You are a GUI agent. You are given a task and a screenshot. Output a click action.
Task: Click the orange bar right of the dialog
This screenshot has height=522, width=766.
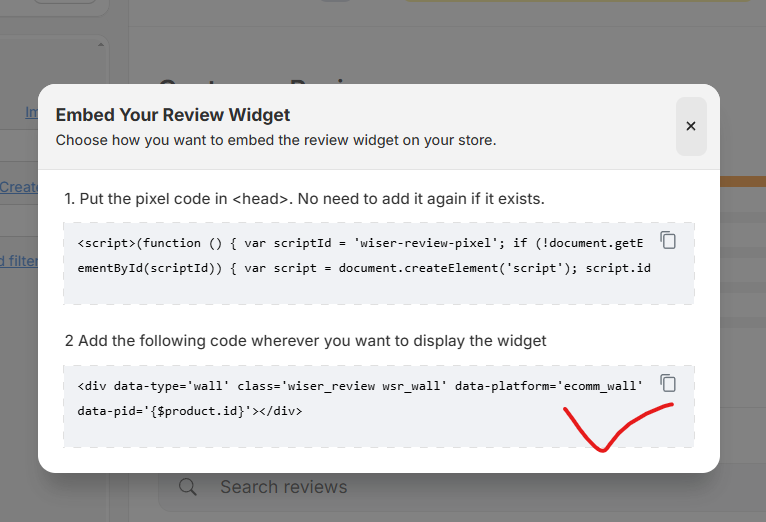(742, 181)
